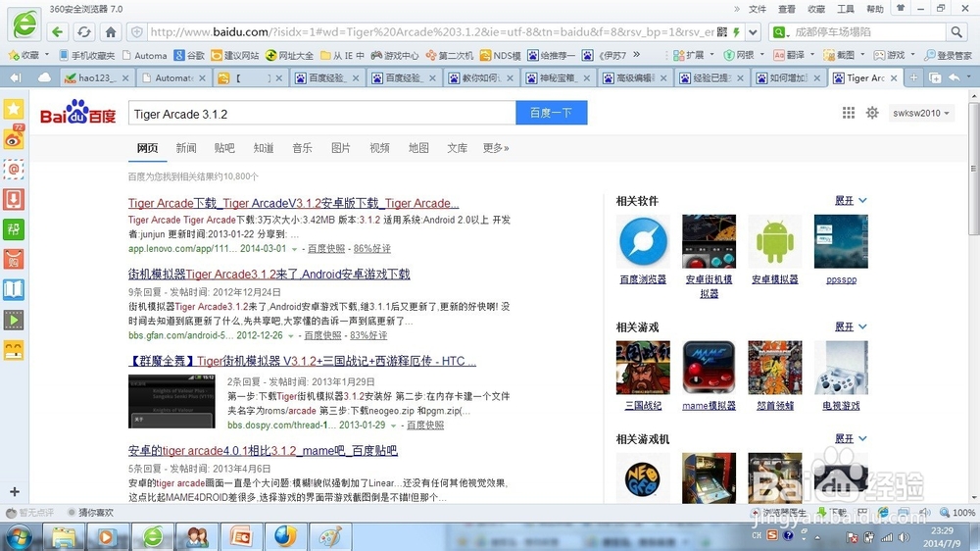Adjust 100% zoom level control
The height and width of the screenshot is (551, 980).
pos(957,512)
